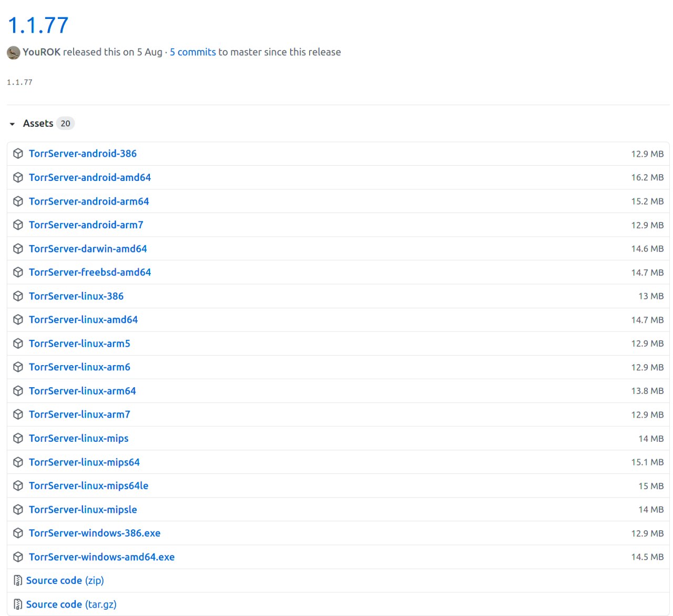The image size is (673, 616).
Task: Click package icon beside TorrServer-linux-mips64le
Action: click(18, 486)
